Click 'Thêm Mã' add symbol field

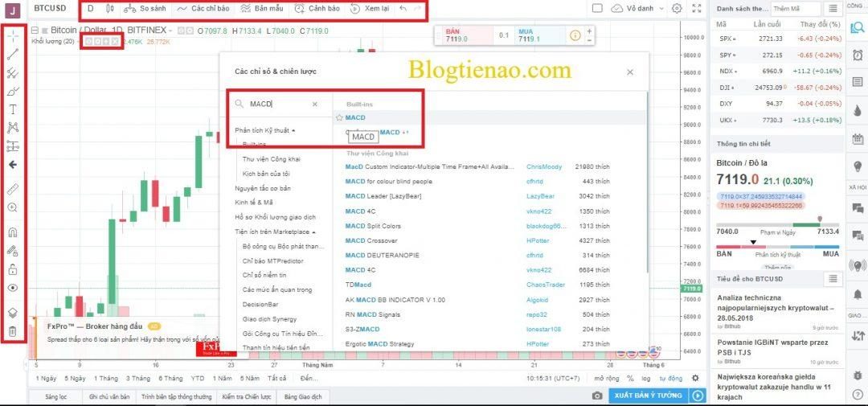(796, 8)
